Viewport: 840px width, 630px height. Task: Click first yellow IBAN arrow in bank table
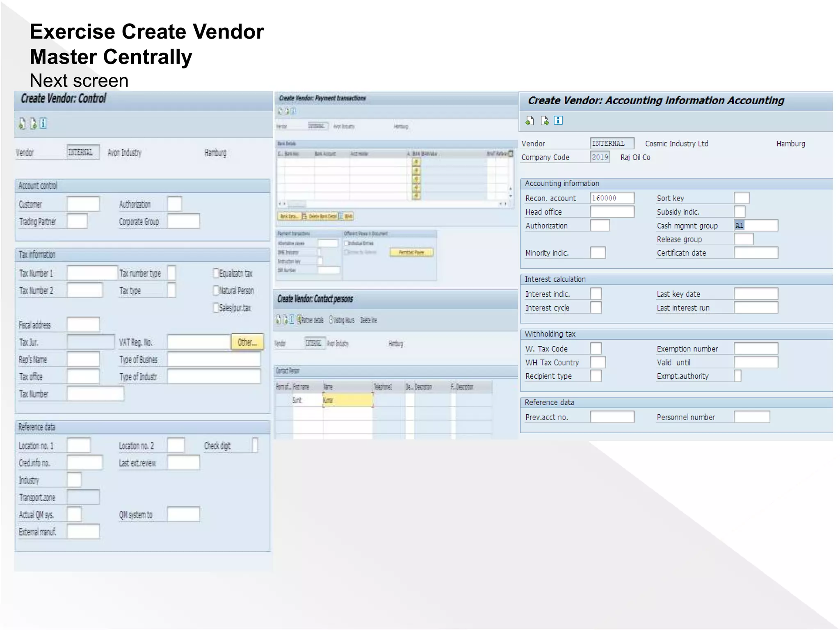click(x=416, y=162)
